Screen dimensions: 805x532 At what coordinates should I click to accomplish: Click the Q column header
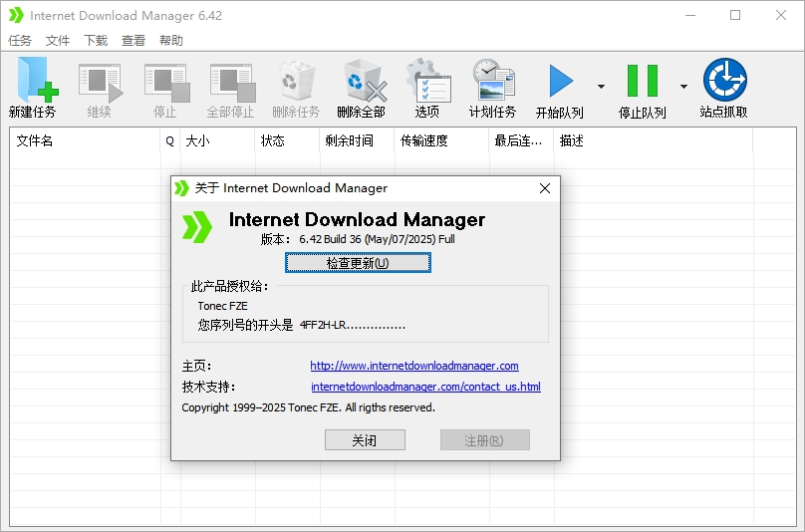(x=170, y=140)
